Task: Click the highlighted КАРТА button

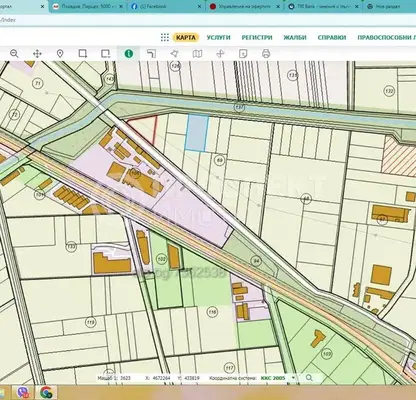Action: click(186, 37)
